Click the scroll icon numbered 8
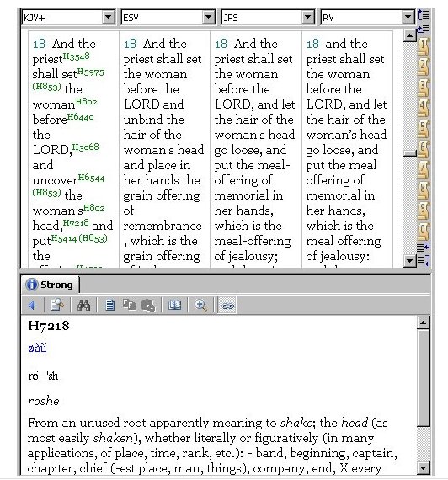Viewport: 448px width, 480px height. click(x=424, y=190)
